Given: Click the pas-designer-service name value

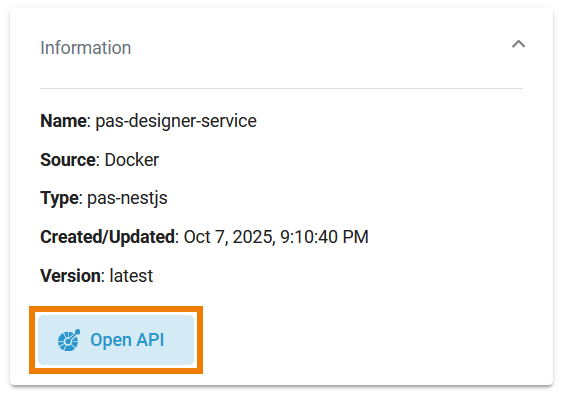Looking at the screenshot, I should click(x=176, y=121).
